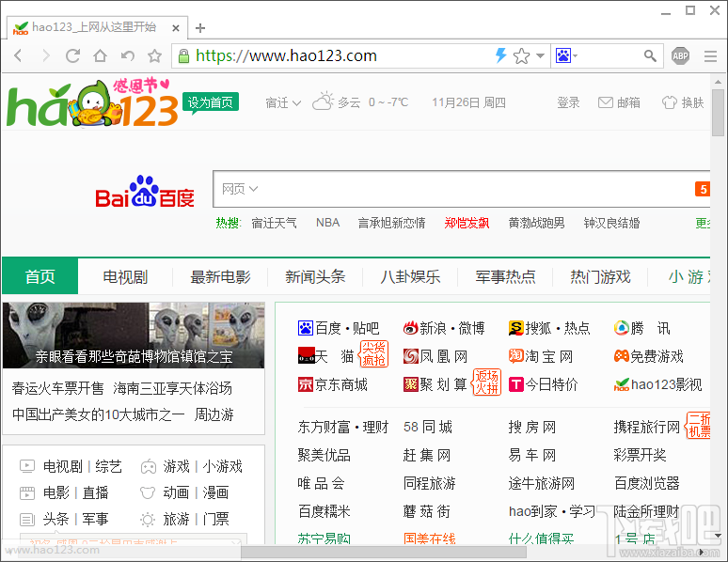The image size is (728, 562).
Task: Open 新浪·微博 link
Action: [x=444, y=328]
